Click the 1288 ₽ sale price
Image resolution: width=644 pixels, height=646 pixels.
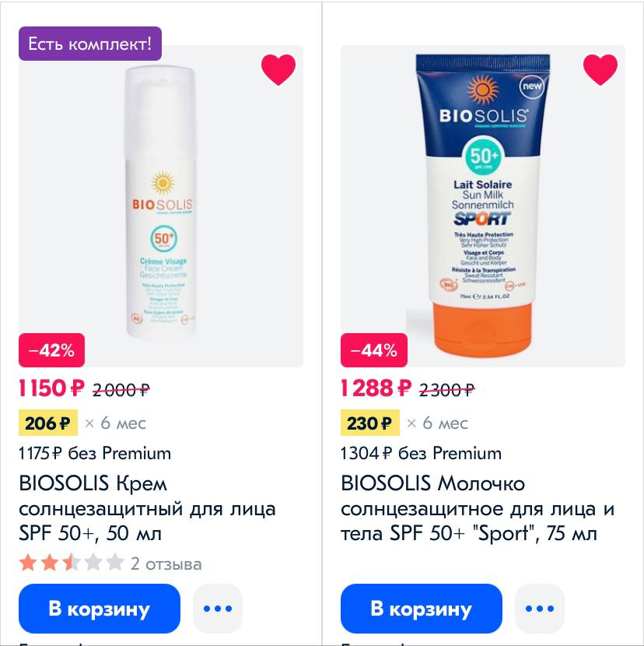tap(376, 388)
